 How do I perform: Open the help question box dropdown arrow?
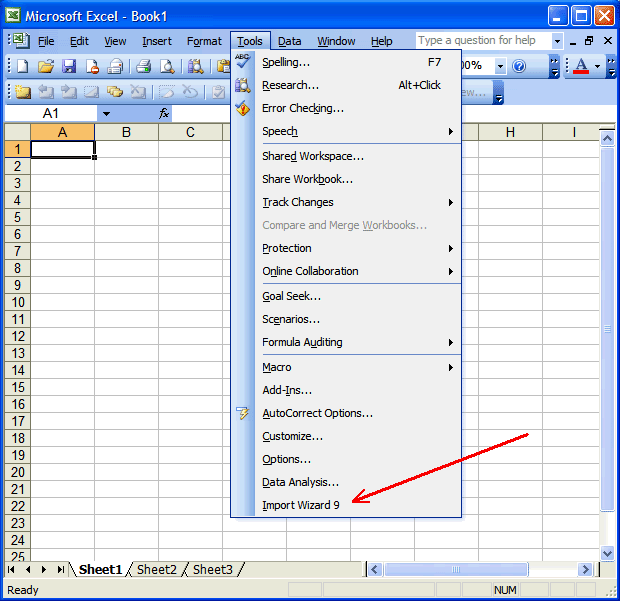[x=557, y=41]
